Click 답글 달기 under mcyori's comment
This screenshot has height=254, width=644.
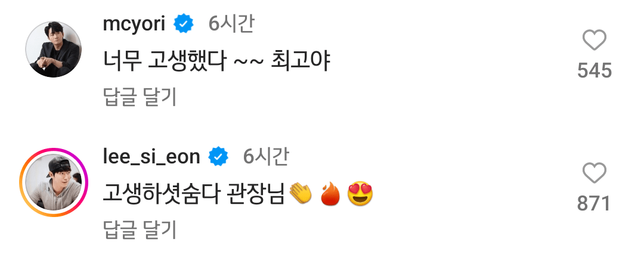[x=140, y=97]
